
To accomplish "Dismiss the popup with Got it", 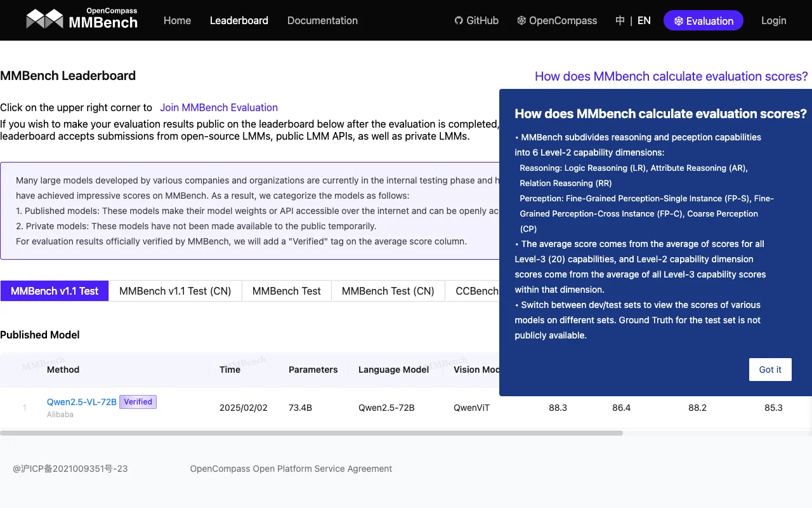I will coord(770,370).
